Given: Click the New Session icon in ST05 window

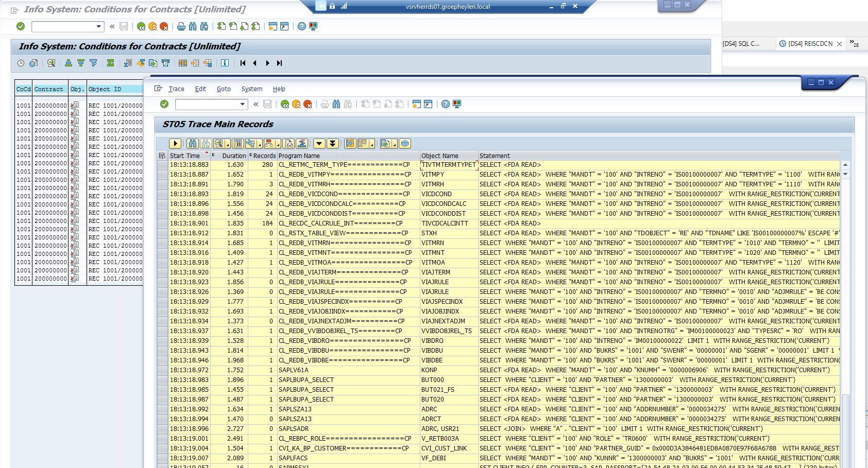Looking at the screenshot, I should coord(417,104).
